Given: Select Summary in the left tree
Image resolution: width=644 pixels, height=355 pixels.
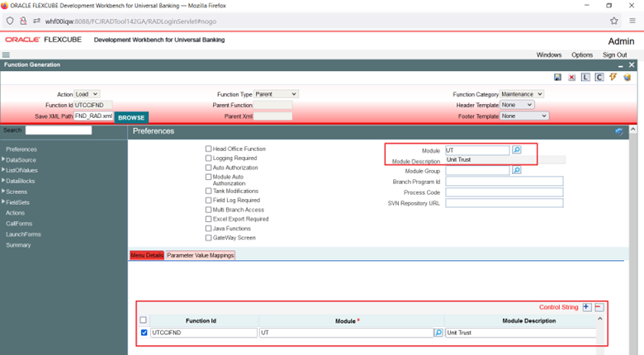Looking at the screenshot, I should click(x=18, y=245).
